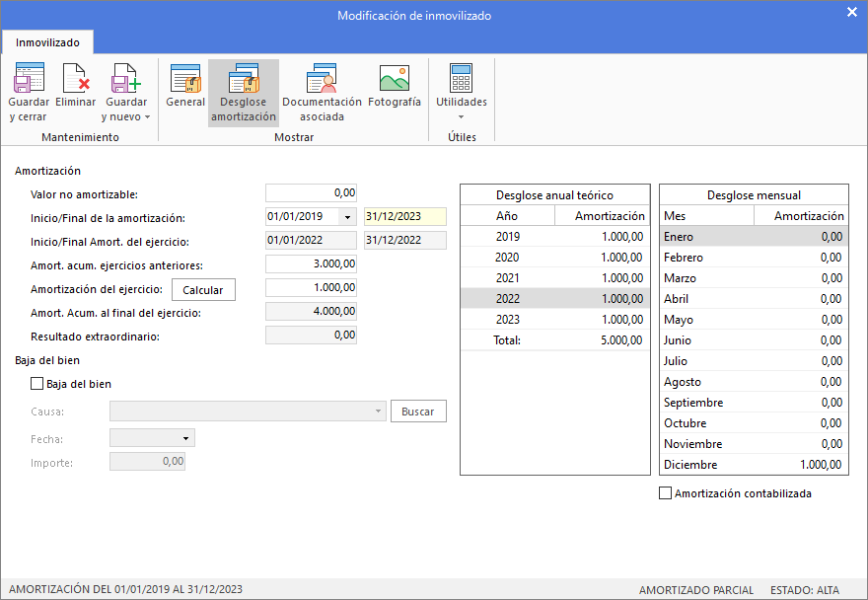Select Noviembre row
This screenshot has width=868, height=600.
(754, 444)
